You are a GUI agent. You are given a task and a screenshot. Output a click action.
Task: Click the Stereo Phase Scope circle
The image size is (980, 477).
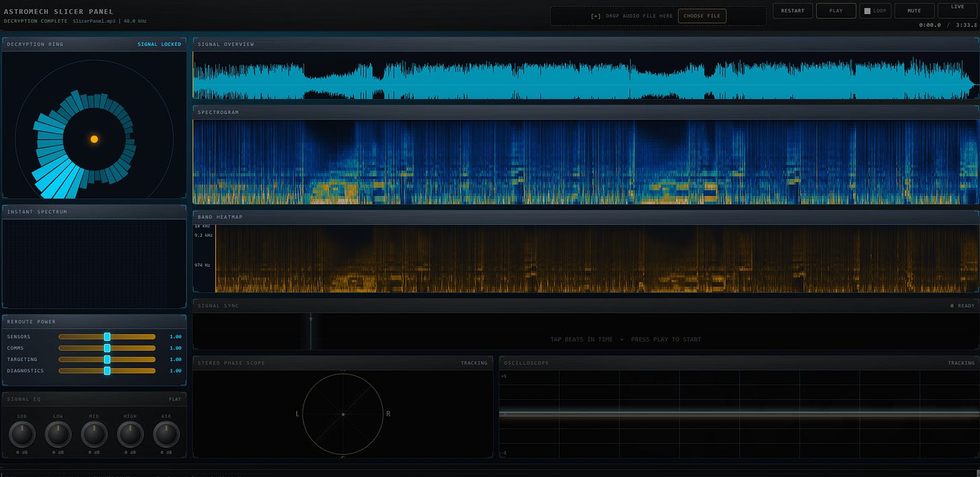pos(343,414)
